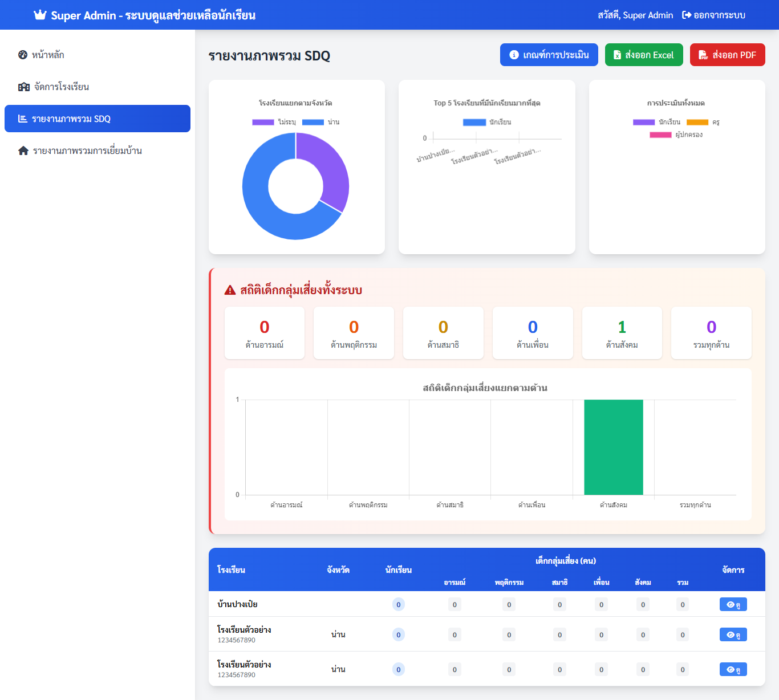The height and width of the screenshot is (700, 779).
Task: Click the PDF file icon on ส่งออก PDF
Action: point(701,55)
